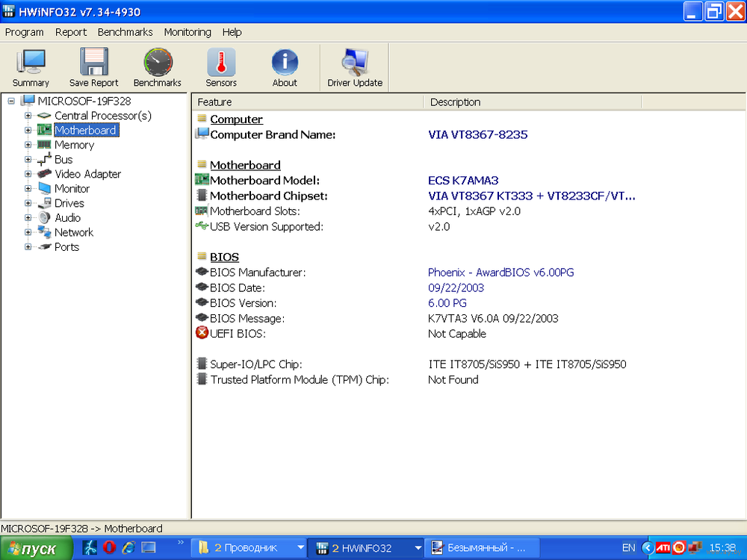Launch Opera from quick launch
This screenshot has height=560, width=747.
[x=109, y=547]
